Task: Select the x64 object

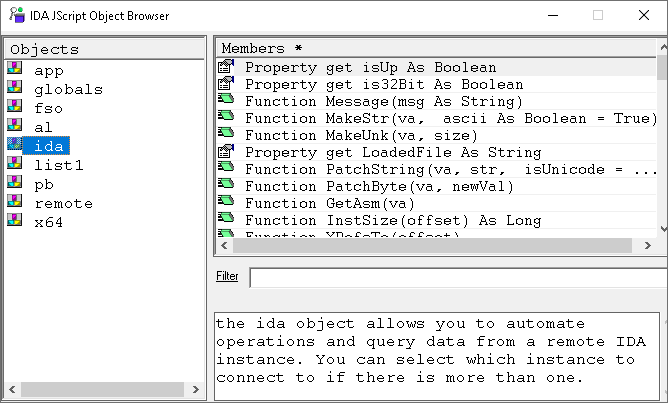Action: point(48,222)
